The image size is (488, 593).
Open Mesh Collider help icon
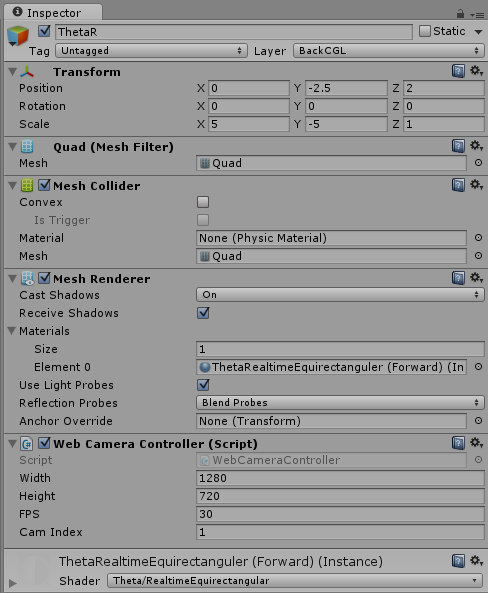458,185
